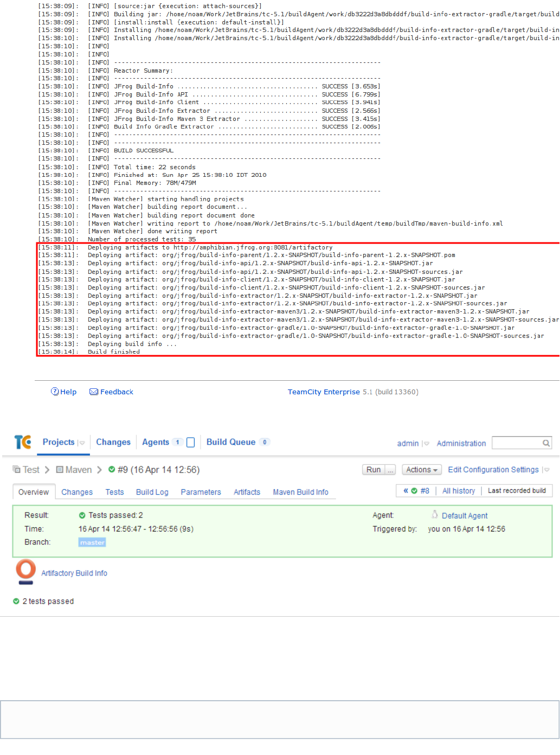Click the Tests passed: 2 status icon

coord(82,515)
